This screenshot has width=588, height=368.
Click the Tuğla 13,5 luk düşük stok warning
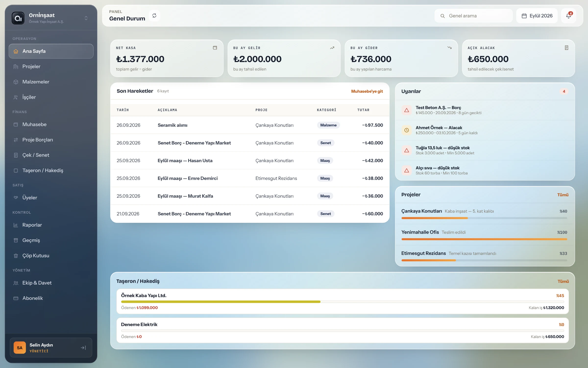[485, 150]
